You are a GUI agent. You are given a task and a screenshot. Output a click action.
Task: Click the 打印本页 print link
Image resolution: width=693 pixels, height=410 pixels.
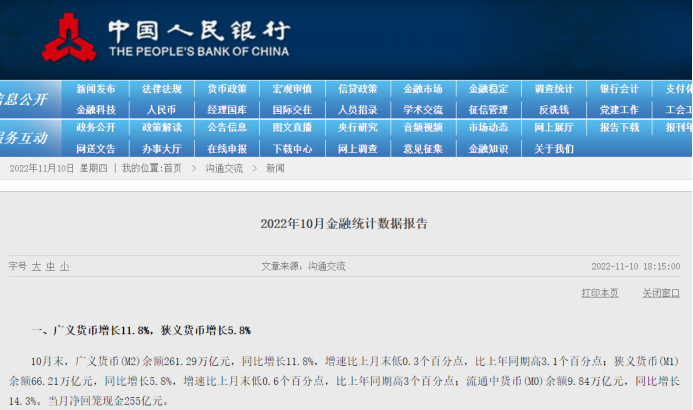pyautogui.click(x=600, y=293)
